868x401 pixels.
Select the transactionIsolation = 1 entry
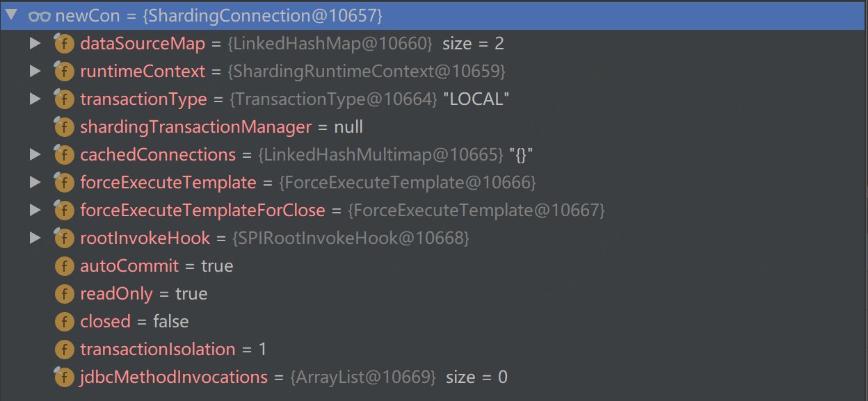coord(172,350)
